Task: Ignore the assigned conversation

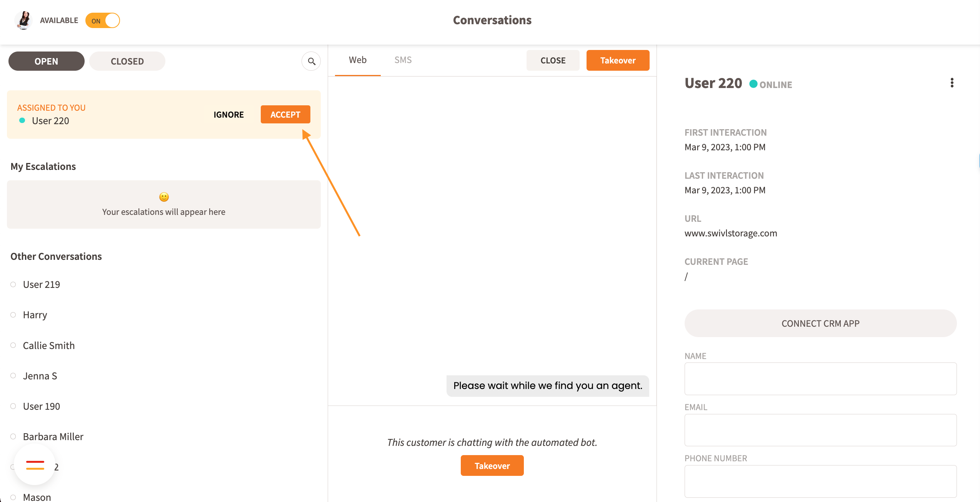Action: pos(228,115)
